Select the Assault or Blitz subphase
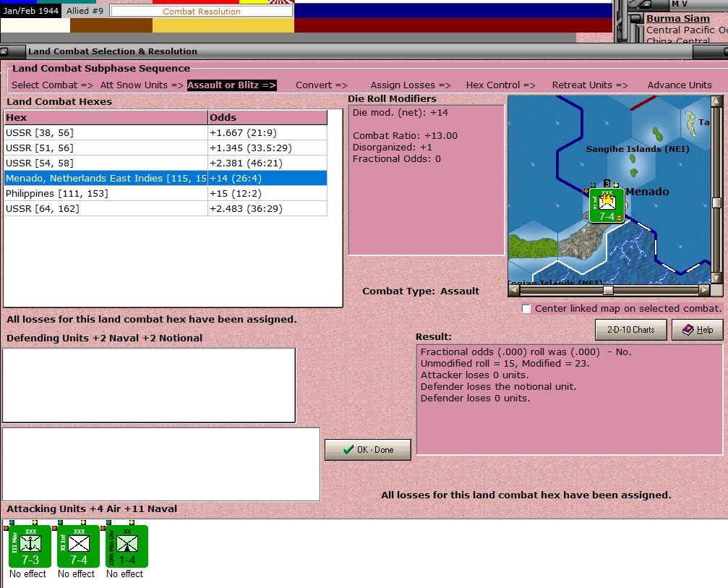Viewport: 728px width, 588px height. (x=231, y=85)
